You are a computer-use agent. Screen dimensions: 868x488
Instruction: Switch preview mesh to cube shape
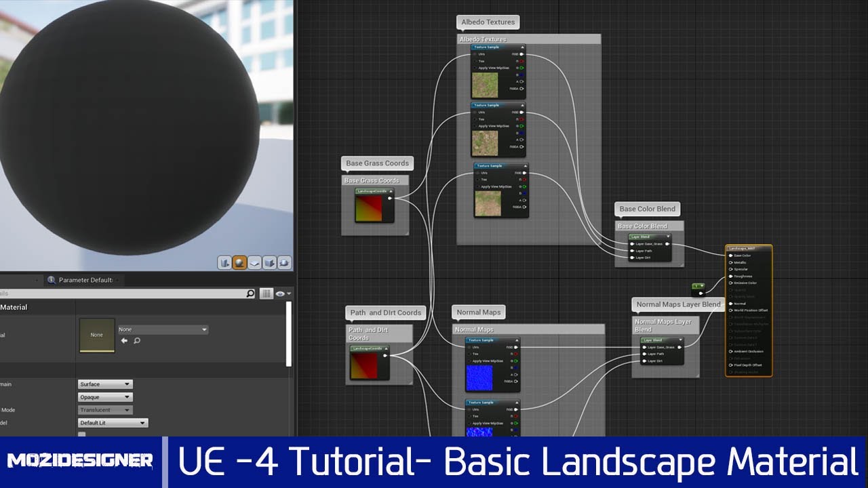(x=269, y=262)
